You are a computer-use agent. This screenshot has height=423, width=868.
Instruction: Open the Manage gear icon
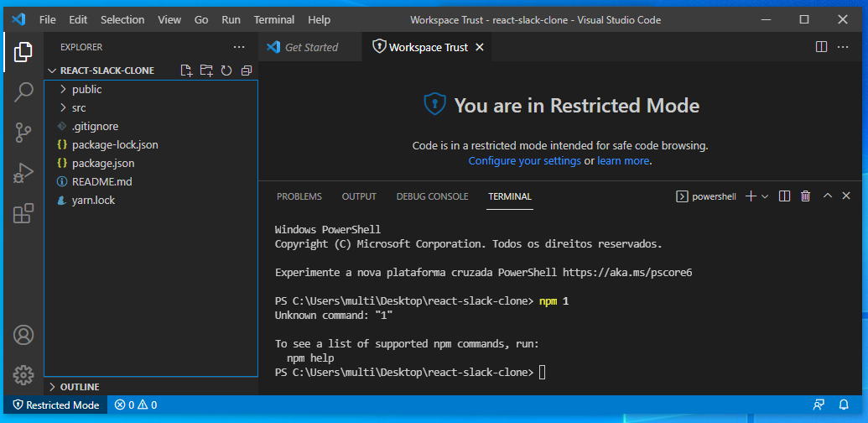[x=23, y=375]
